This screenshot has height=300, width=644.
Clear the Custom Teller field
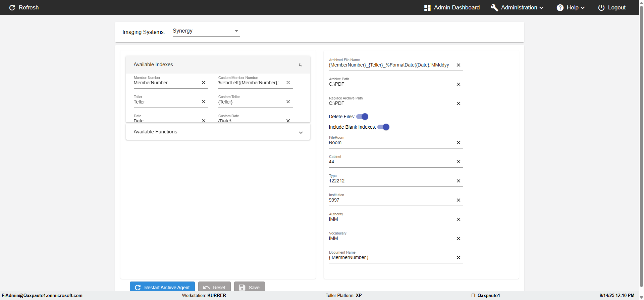point(288,102)
